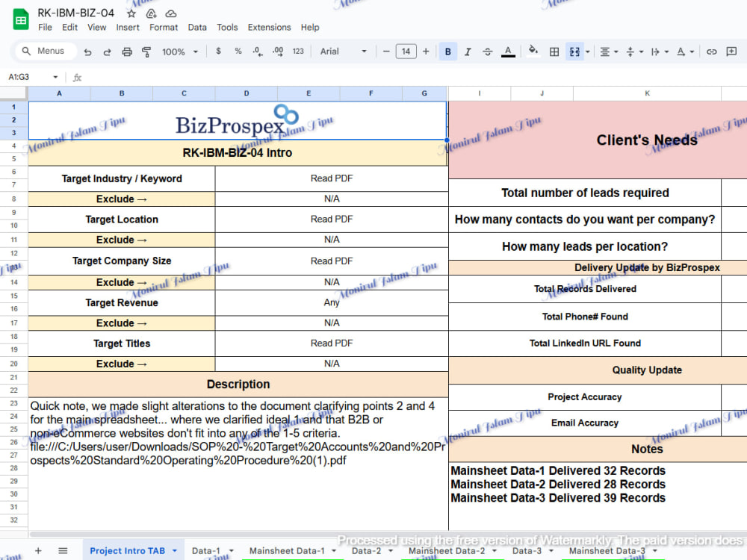747x560 pixels.
Task: Open text wrapping dropdown
Action: pos(660,52)
